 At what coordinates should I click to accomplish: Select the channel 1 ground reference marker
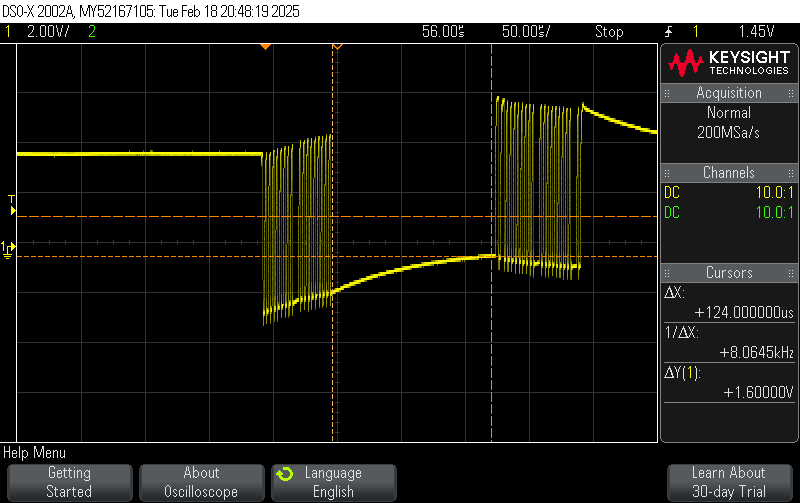click(8, 248)
